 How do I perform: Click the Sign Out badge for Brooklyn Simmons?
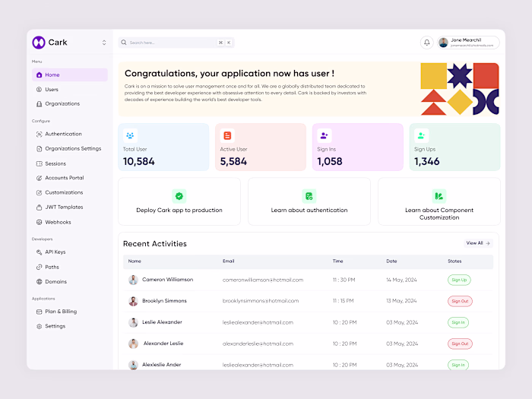click(x=460, y=301)
